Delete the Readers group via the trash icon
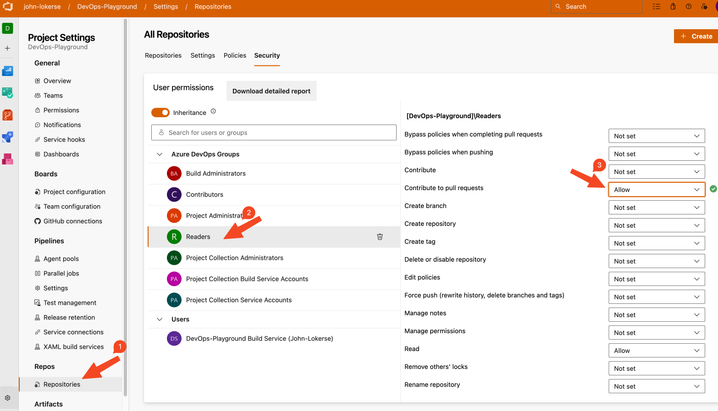The height and width of the screenshot is (411, 718). (x=380, y=237)
